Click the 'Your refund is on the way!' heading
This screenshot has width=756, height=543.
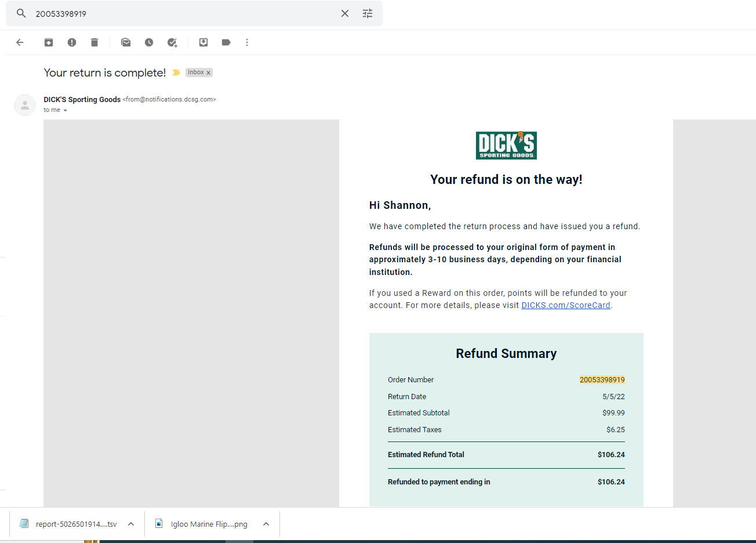pos(506,180)
